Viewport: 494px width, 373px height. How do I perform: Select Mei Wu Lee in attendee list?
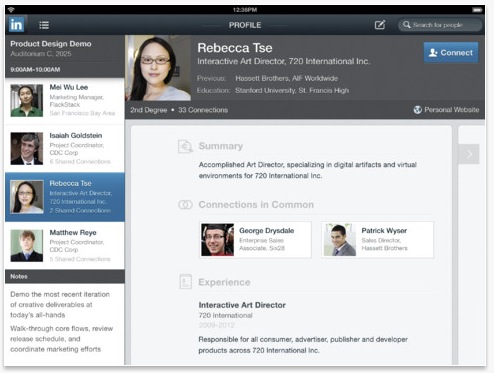(x=65, y=101)
